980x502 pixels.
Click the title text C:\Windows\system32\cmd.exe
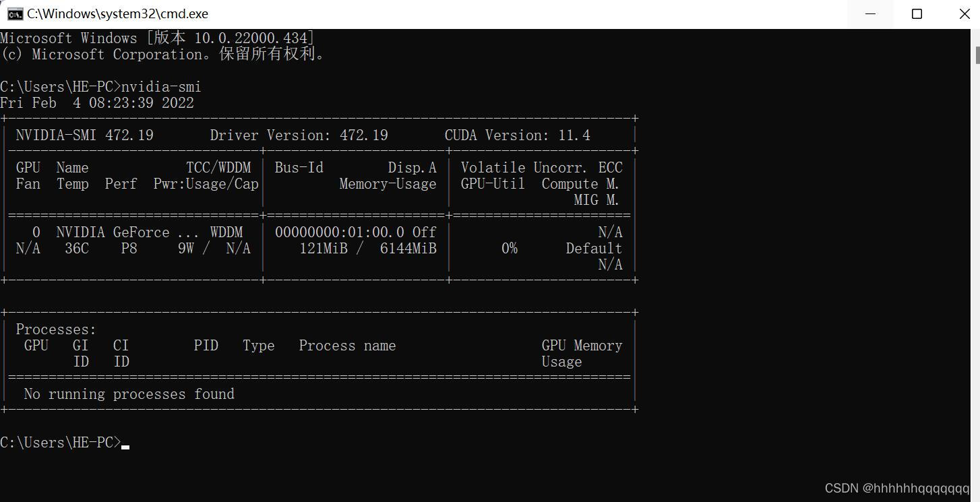click(x=117, y=13)
